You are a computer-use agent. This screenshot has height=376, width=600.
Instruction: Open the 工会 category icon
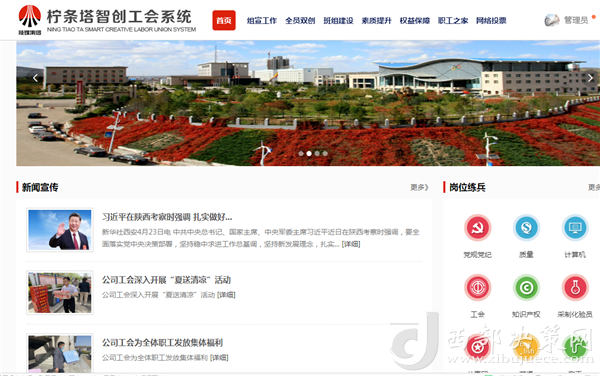477,287
